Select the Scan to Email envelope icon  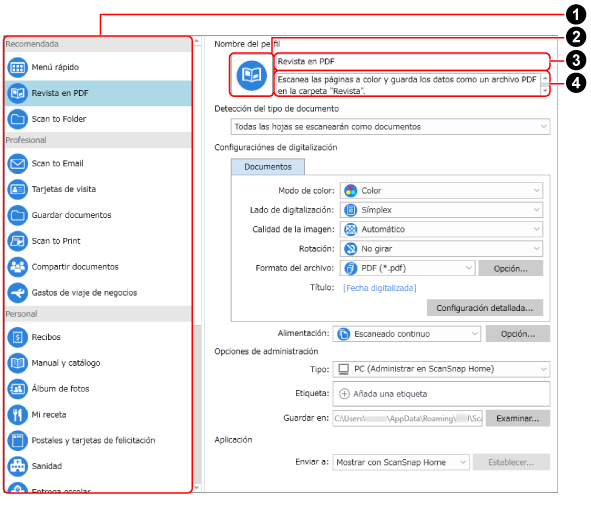coord(17,164)
